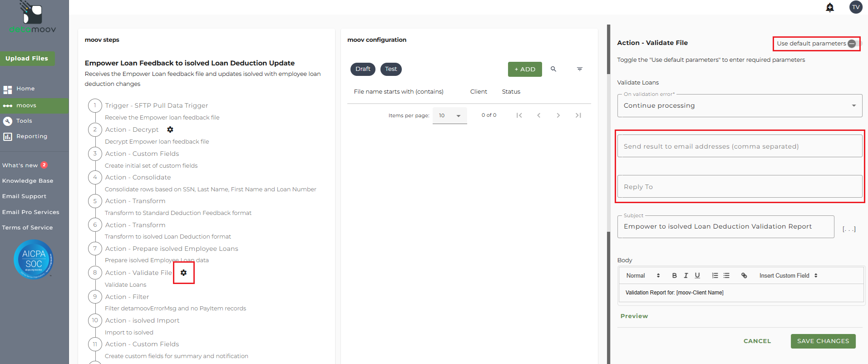The height and width of the screenshot is (364, 868).
Task: Click the Reporting chart icon in sidebar
Action: (8, 136)
